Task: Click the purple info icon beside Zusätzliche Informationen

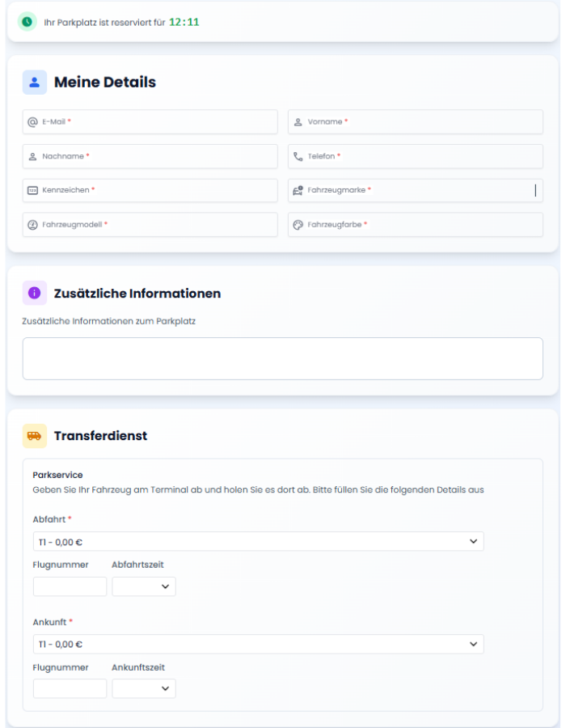Action: click(x=34, y=293)
